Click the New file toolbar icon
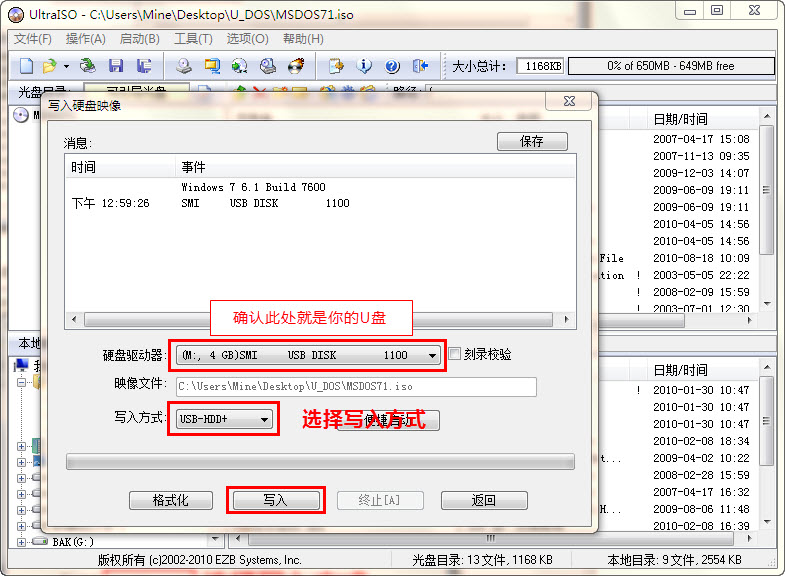The width and height of the screenshot is (785, 576). pos(26,66)
